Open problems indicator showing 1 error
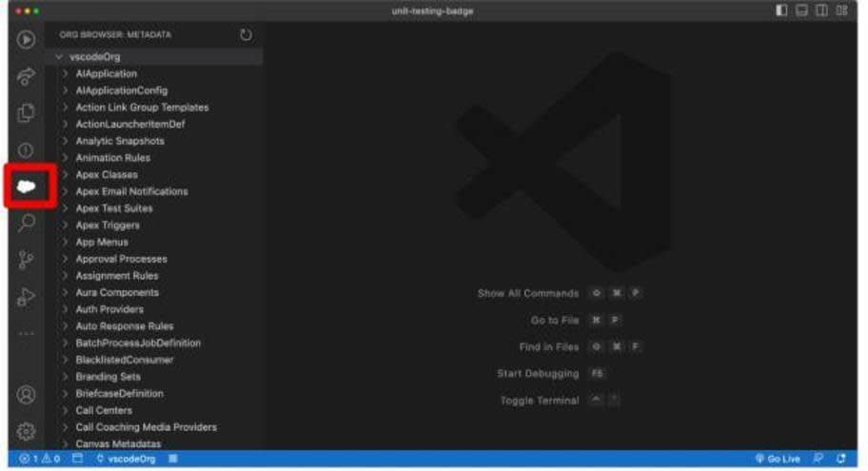Screen dimensions: 868x471 (x=40, y=459)
